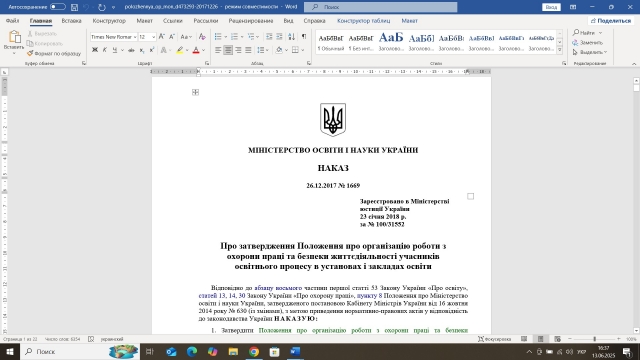Open Focus mode (Фокусировка) in the status bar

click(x=495, y=339)
